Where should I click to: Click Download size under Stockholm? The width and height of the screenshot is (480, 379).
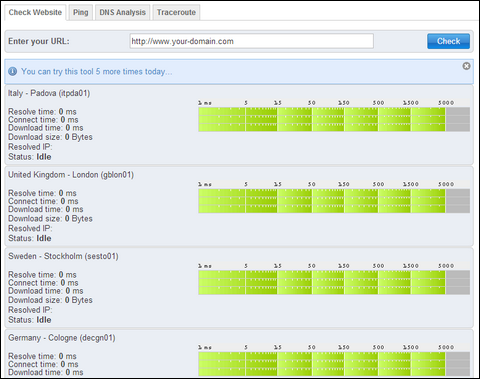click(x=50, y=300)
